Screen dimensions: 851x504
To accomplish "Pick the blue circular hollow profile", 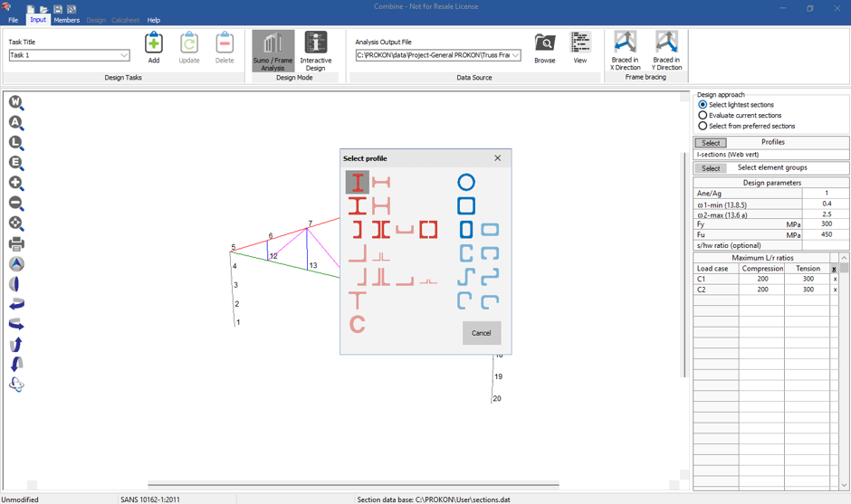I will coord(465,182).
